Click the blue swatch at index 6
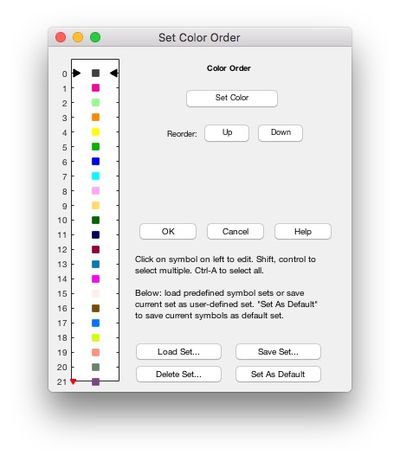 [x=96, y=161]
